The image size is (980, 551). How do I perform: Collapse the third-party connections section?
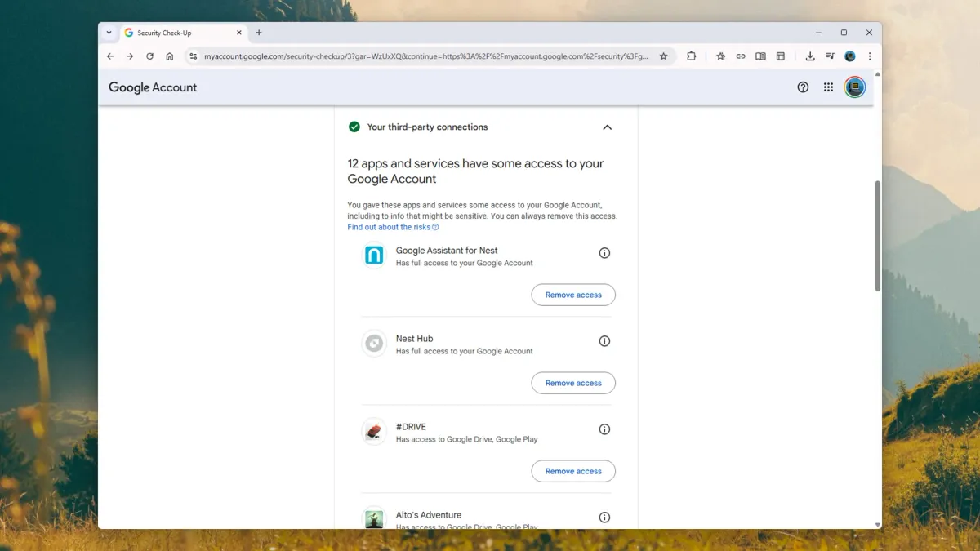coord(607,127)
